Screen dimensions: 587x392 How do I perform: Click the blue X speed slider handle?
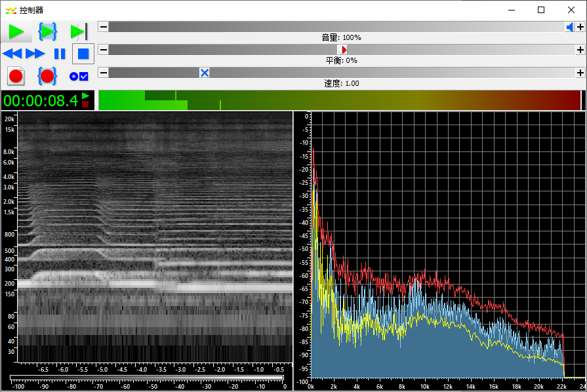pos(205,73)
